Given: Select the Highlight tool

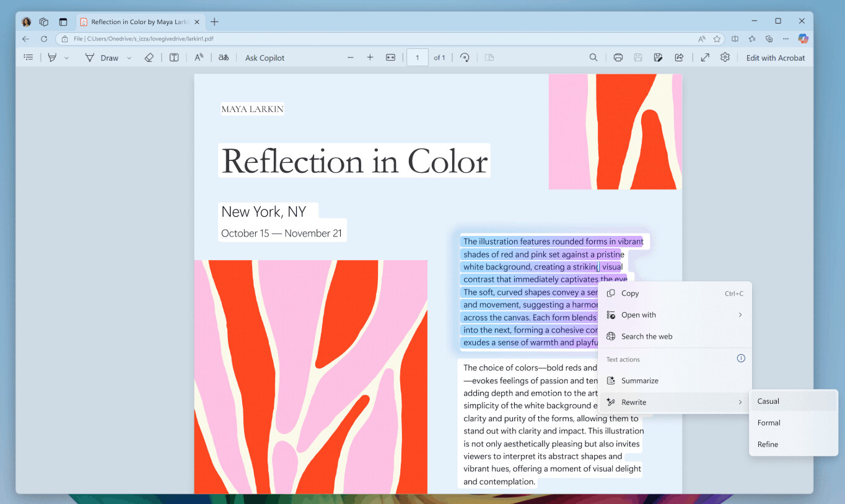Looking at the screenshot, I should [x=52, y=58].
